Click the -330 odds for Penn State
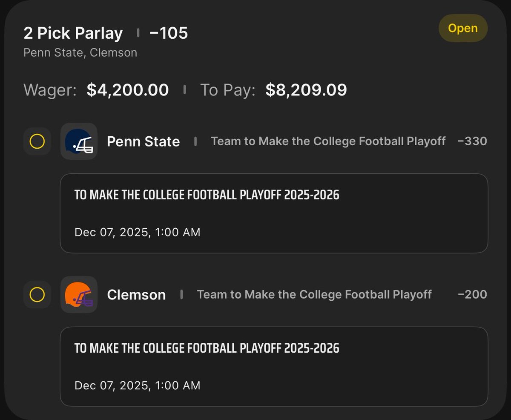 (x=472, y=141)
